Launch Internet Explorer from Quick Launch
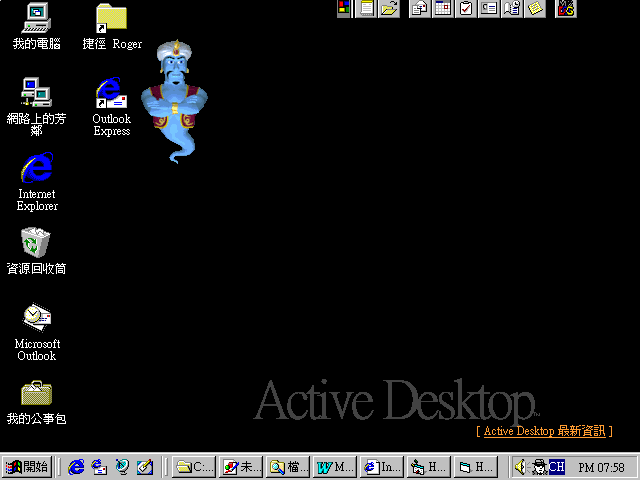This screenshot has height=480, width=640. point(76,466)
